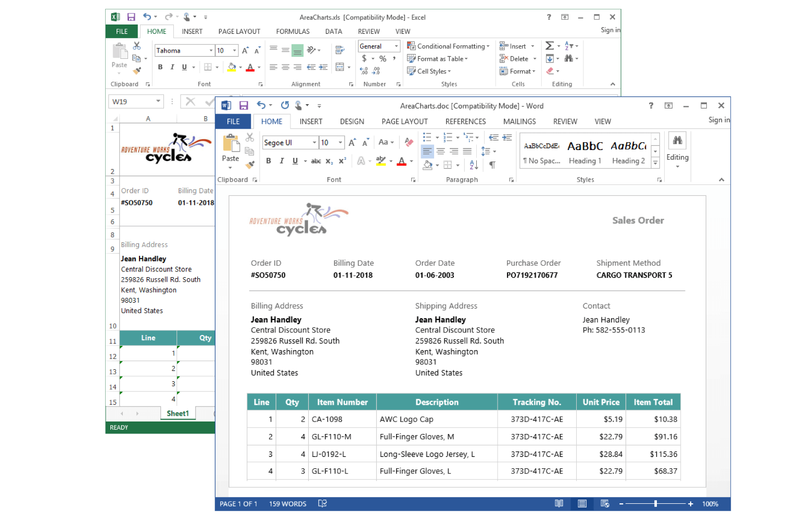The width and height of the screenshot is (812, 521).
Task: Toggle Bold formatting in Word
Action: coord(269,161)
